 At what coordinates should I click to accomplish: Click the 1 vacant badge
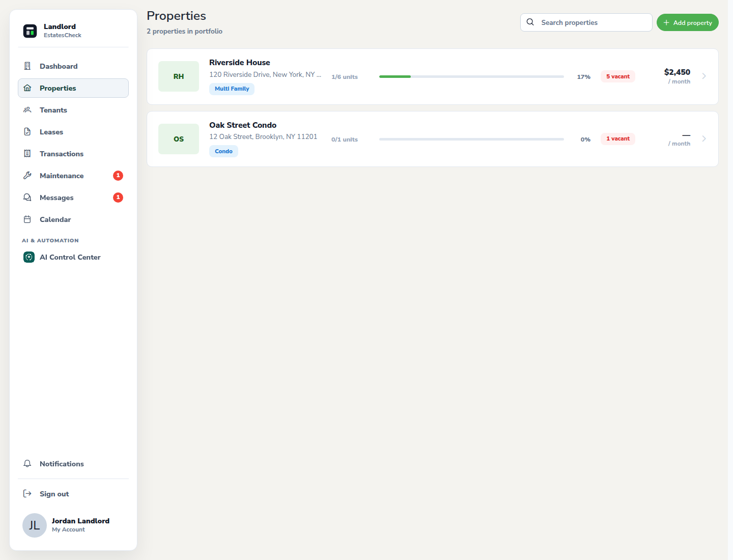[x=618, y=138]
